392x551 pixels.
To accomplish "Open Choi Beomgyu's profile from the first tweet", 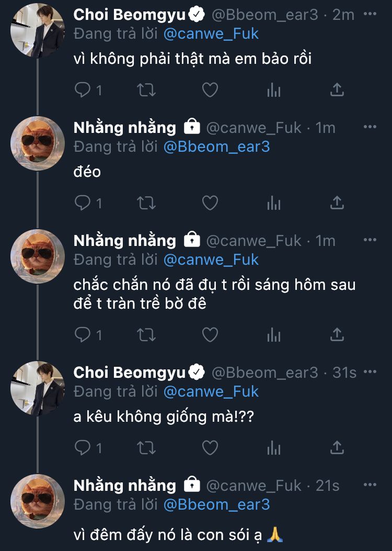I will [x=130, y=15].
